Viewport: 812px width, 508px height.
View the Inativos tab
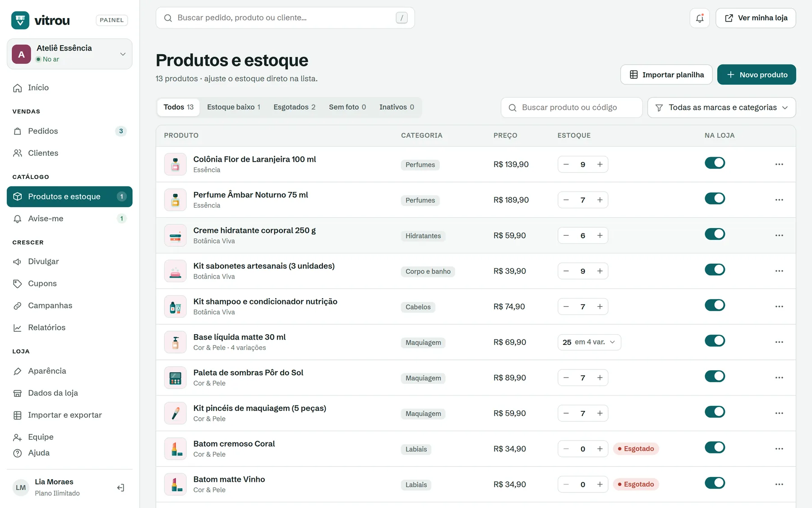(x=397, y=107)
